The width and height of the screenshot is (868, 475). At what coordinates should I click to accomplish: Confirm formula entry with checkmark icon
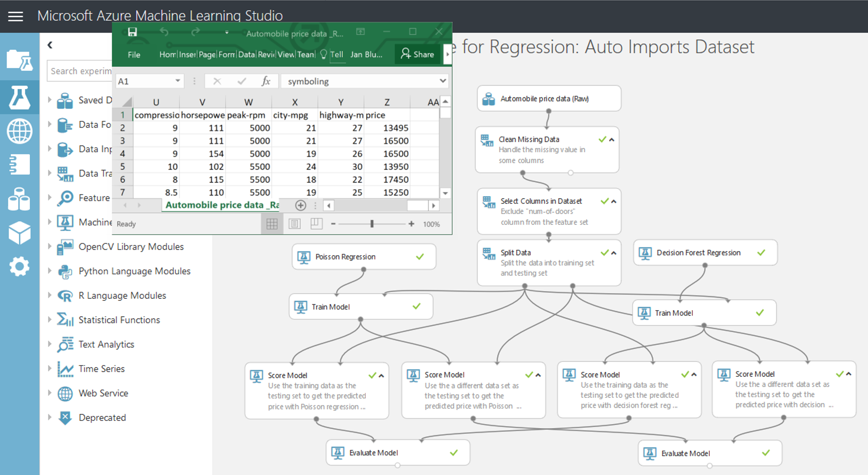(x=242, y=81)
